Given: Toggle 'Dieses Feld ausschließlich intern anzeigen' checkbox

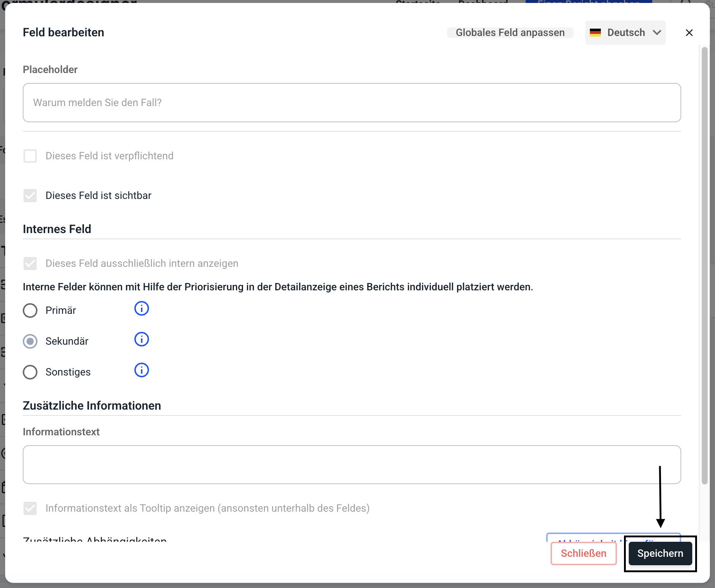Looking at the screenshot, I should [x=30, y=264].
